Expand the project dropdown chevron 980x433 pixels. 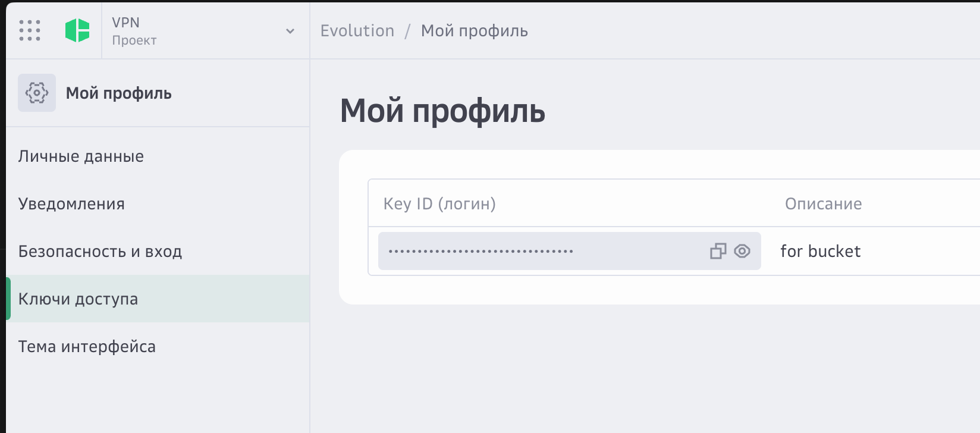point(290,30)
